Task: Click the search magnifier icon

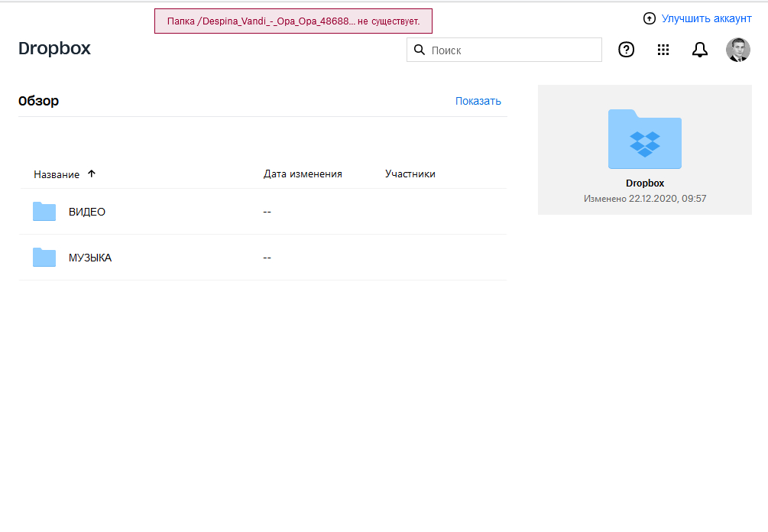Action: (x=420, y=50)
